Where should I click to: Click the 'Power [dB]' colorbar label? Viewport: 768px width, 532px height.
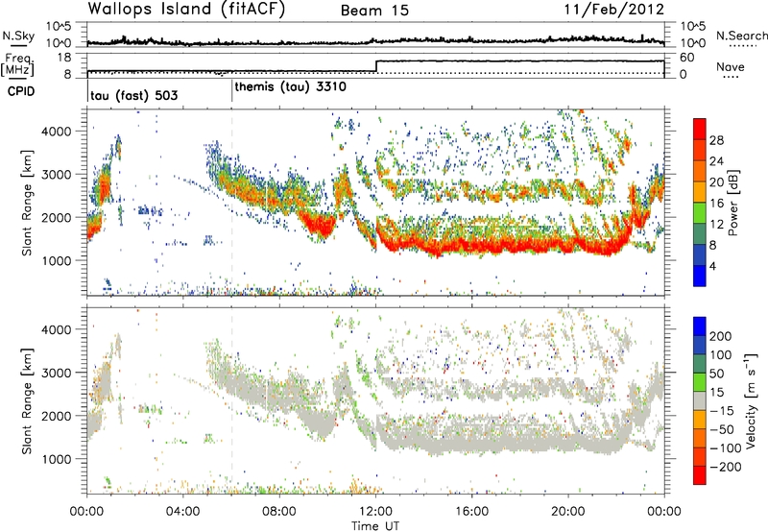click(732, 203)
